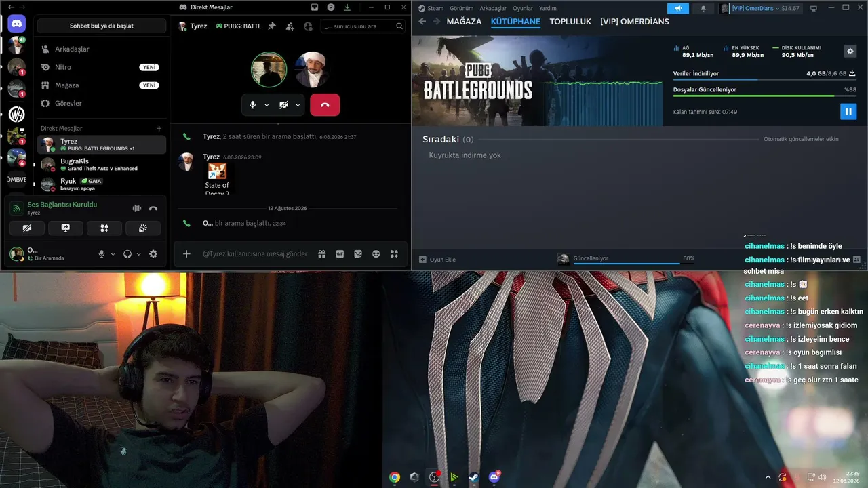The image size is (868, 488).
Task: Mute microphone in Discord user panel
Action: tap(102, 254)
